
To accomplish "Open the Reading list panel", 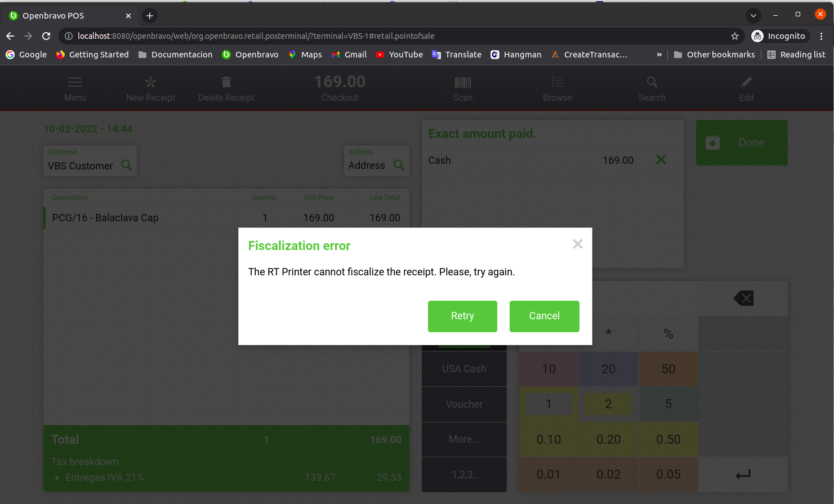I will pyautogui.click(x=796, y=55).
